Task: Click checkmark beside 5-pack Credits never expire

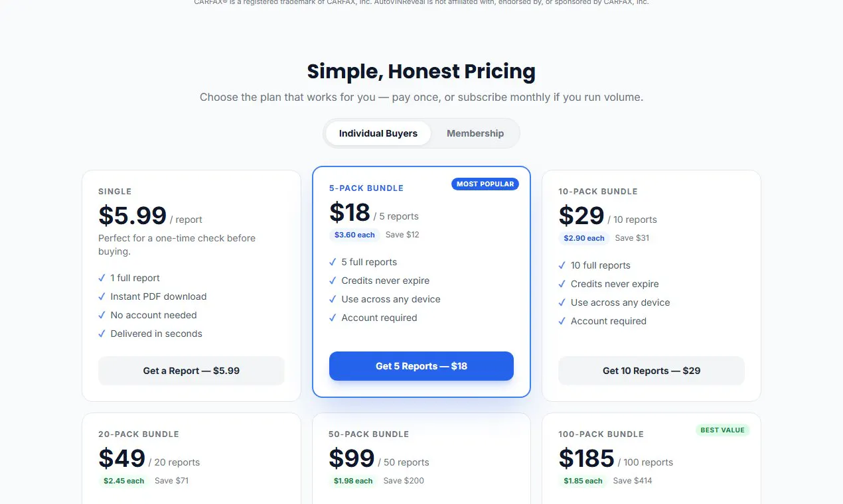Action: 333,281
